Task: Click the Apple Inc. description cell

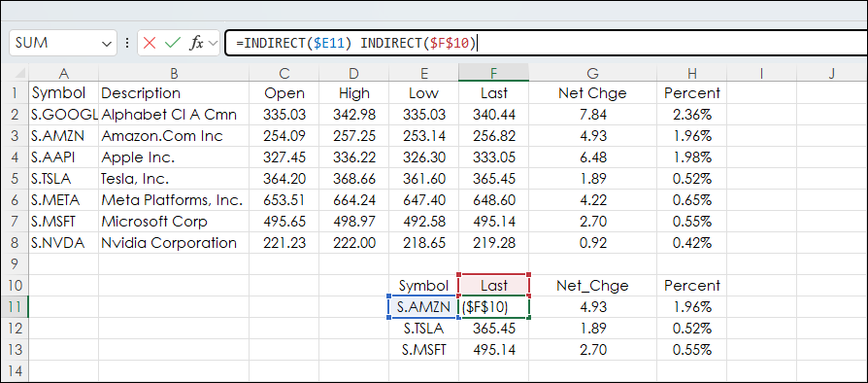Action: (174, 157)
